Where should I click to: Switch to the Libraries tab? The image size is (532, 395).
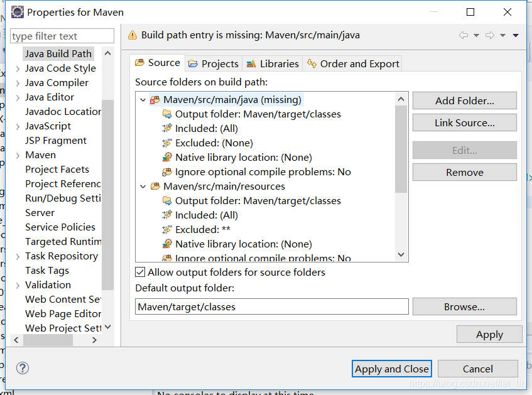[273, 64]
